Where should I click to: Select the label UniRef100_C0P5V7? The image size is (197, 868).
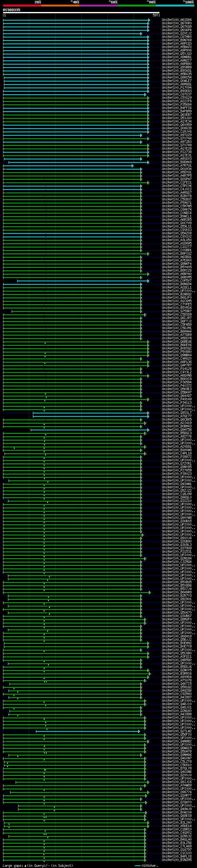point(177,281)
